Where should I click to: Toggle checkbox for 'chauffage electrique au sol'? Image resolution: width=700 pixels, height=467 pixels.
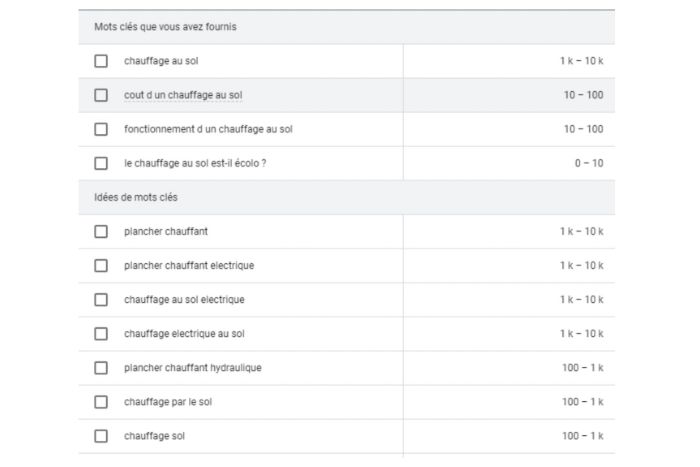[x=101, y=334]
